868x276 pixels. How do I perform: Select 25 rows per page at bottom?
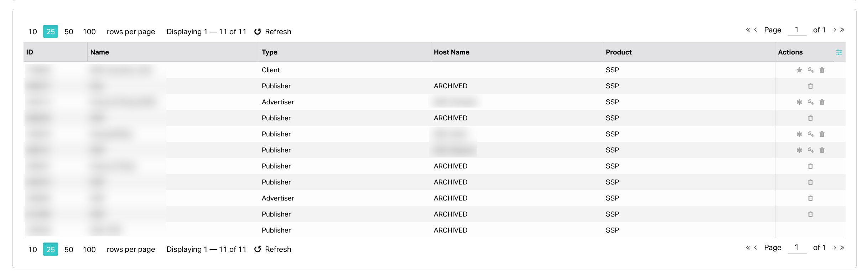[51, 249]
